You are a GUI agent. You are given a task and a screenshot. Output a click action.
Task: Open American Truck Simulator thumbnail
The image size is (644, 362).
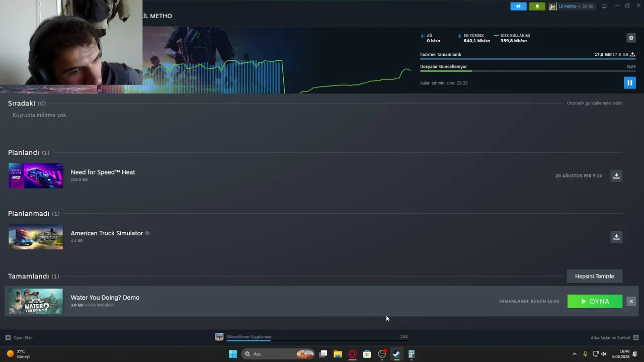tap(36, 237)
